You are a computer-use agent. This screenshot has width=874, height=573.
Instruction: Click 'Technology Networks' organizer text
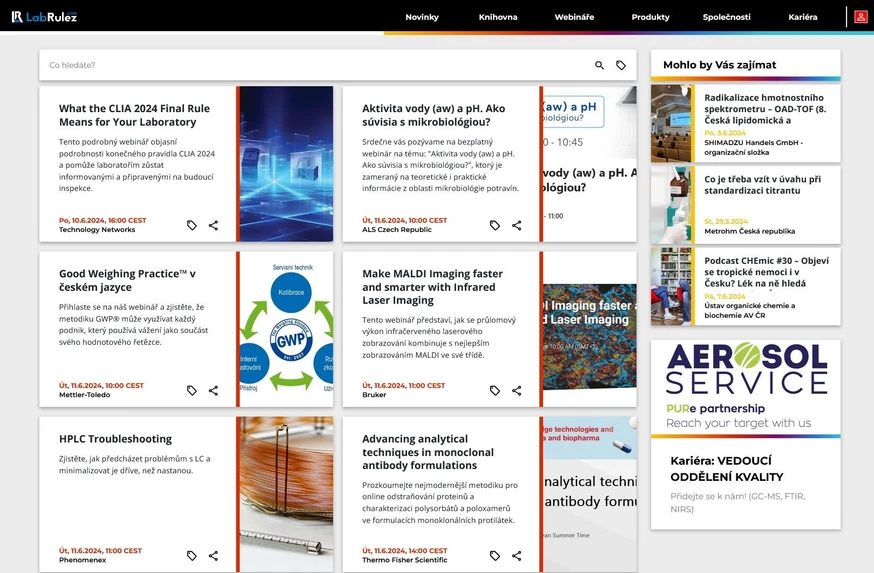click(x=97, y=230)
